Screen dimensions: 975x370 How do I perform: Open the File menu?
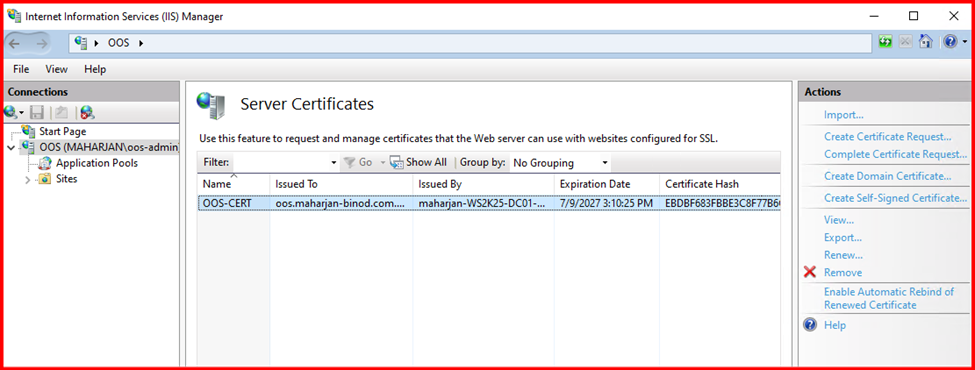[21, 69]
